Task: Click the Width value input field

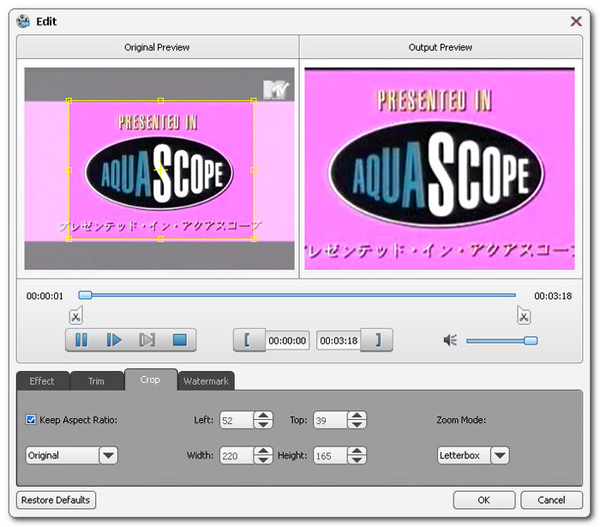Action: coord(237,455)
